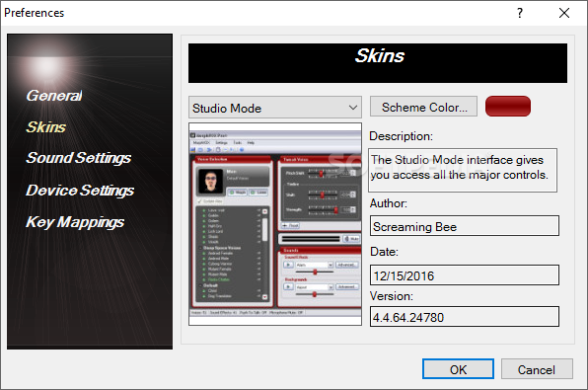
Task: Click the Version field 4.4.64.24780
Action: pyautogui.click(x=465, y=317)
